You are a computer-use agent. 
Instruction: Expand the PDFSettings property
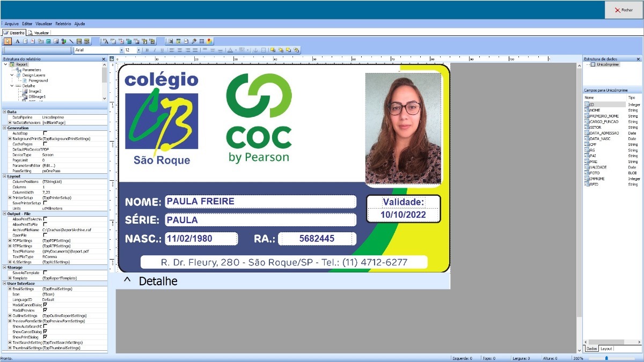pos(10,240)
